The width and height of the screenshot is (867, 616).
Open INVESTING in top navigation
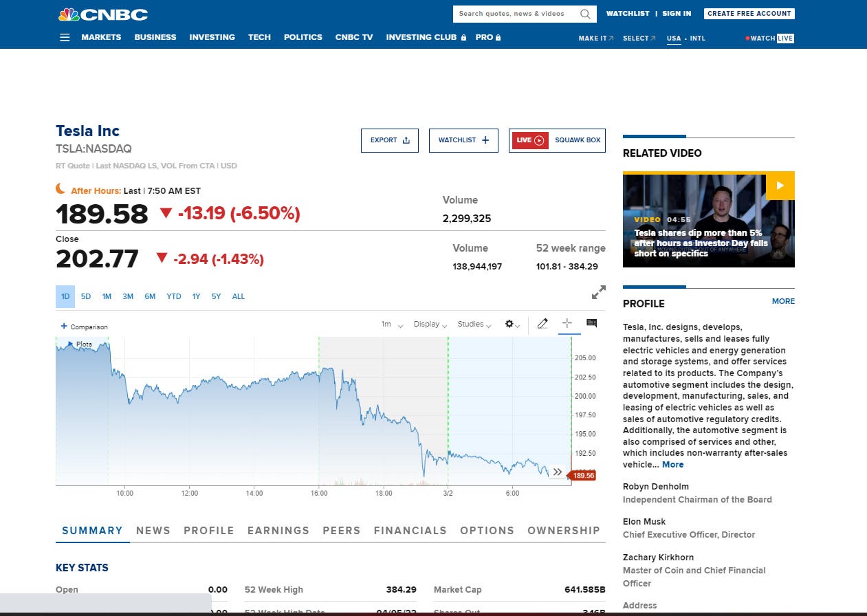pyautogui.click(x=212, y=37)
